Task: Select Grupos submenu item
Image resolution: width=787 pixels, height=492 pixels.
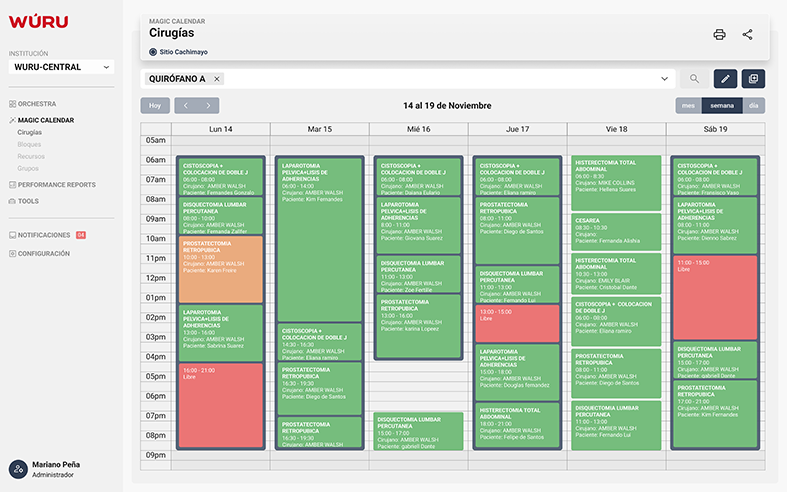Action: [28, 168]
